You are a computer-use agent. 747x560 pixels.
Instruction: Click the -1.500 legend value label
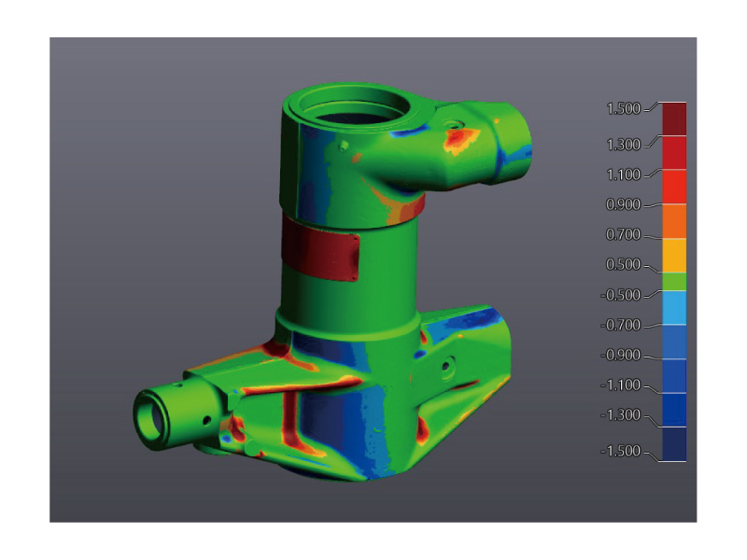[x=621, y=452]
